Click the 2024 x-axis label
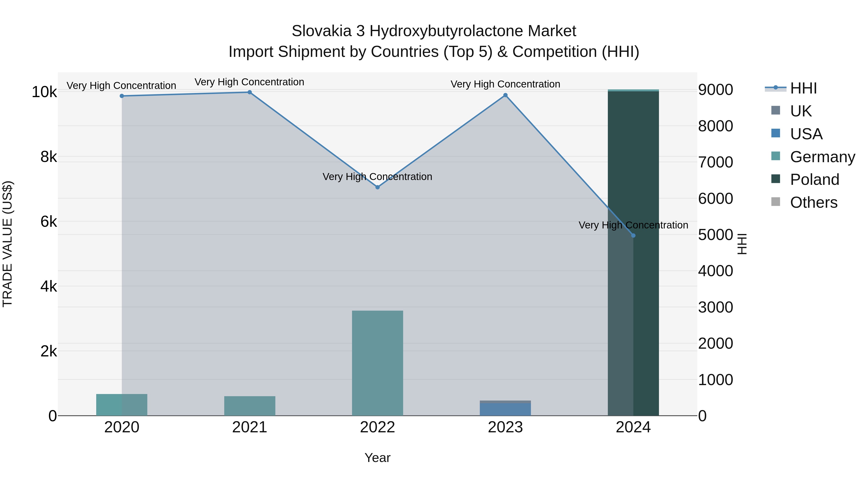868x488 pixels. pos(633,427)
